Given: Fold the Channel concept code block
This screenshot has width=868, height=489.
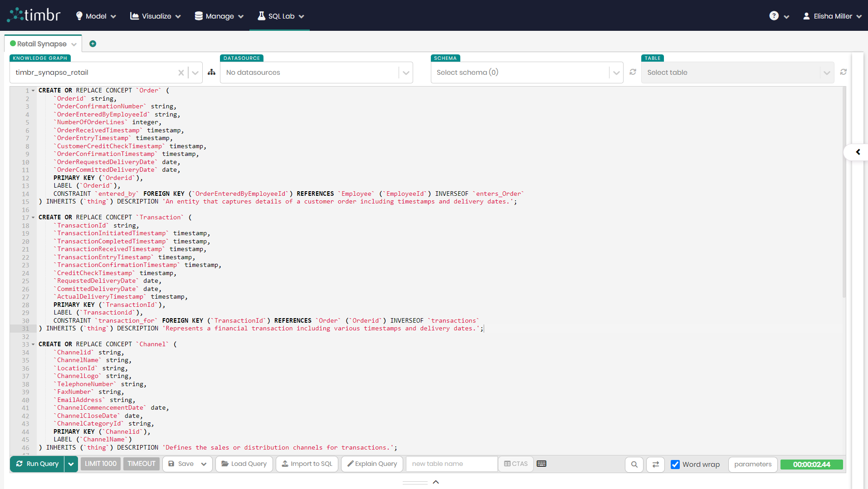Looking at the screenshot, I should pyautogui.click(x=33, y=344).
